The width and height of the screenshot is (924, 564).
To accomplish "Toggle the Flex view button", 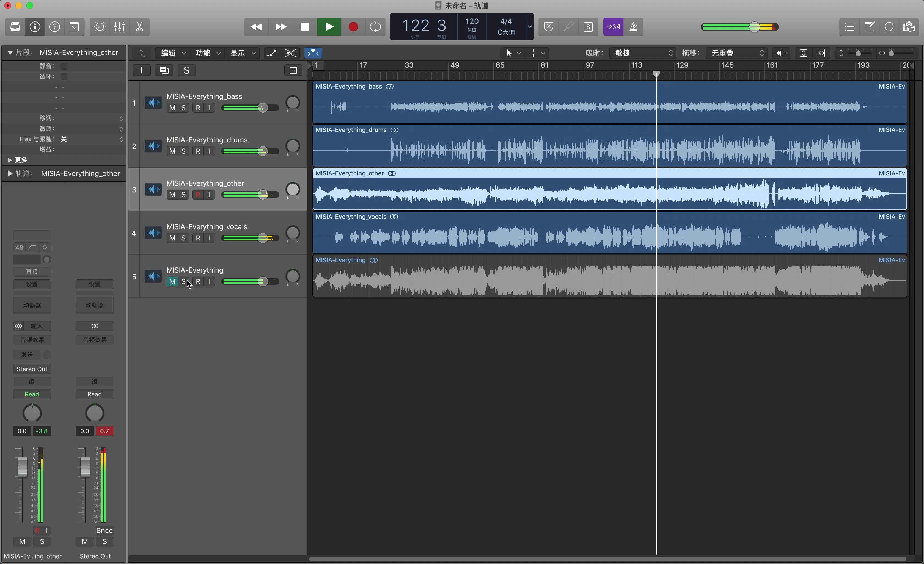I will point(291,53).
